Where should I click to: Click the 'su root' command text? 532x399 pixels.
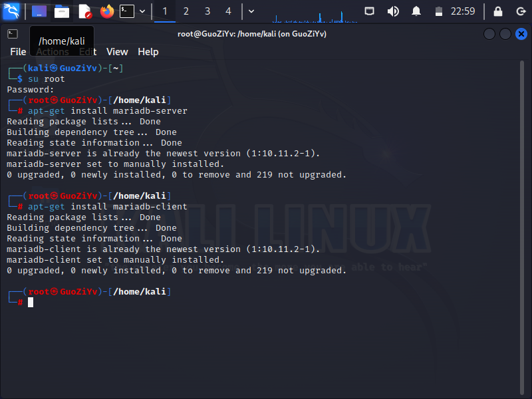pos(46,79)
